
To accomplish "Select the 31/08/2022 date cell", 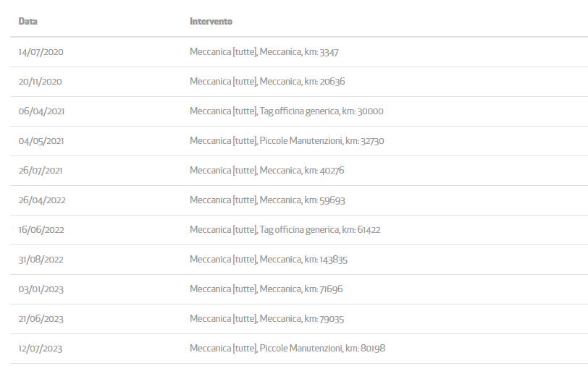I will [42, 260].
